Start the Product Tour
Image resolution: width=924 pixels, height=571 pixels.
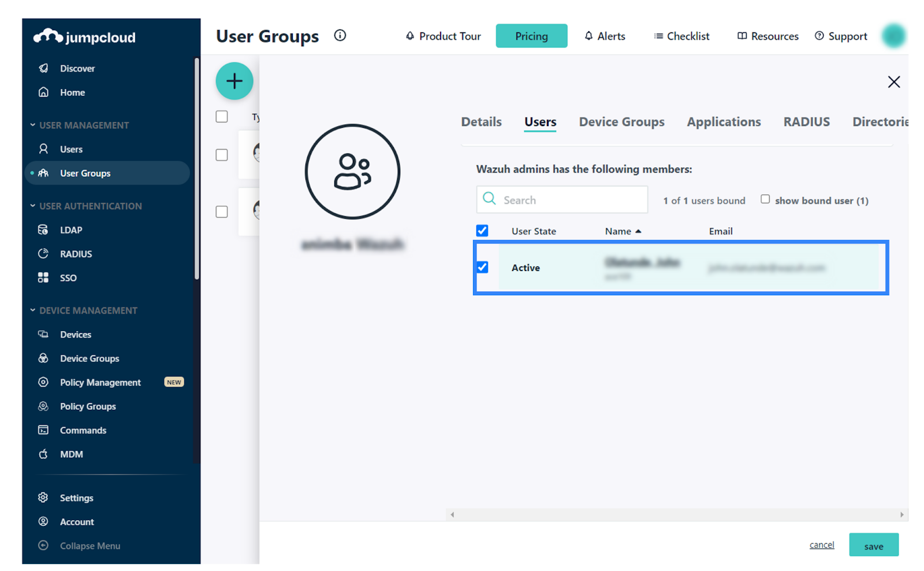[x=443, y=36]
